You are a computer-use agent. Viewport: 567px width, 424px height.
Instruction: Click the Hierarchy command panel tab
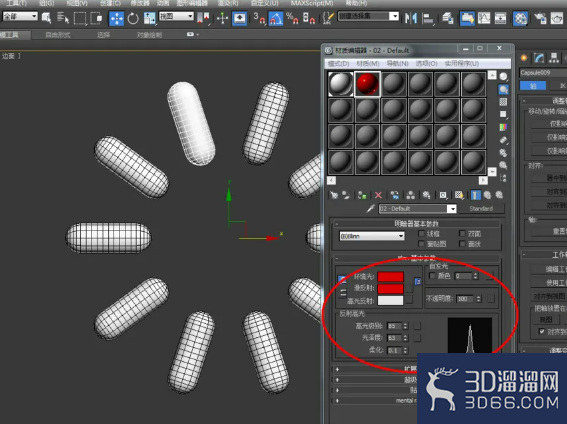(554, 58)
